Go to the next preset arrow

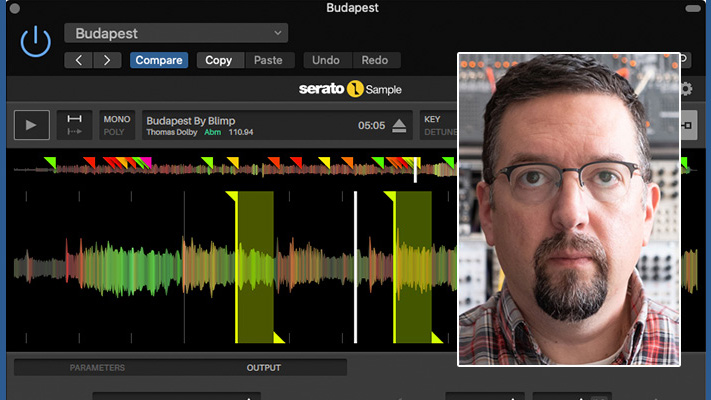(106, 60)
